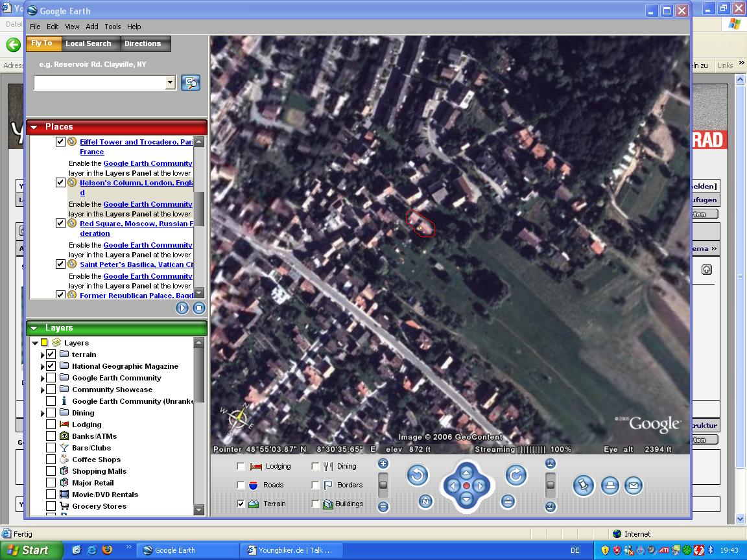
Task: Open Nelson's Column, London place link
Action: [x=136, y=187]
